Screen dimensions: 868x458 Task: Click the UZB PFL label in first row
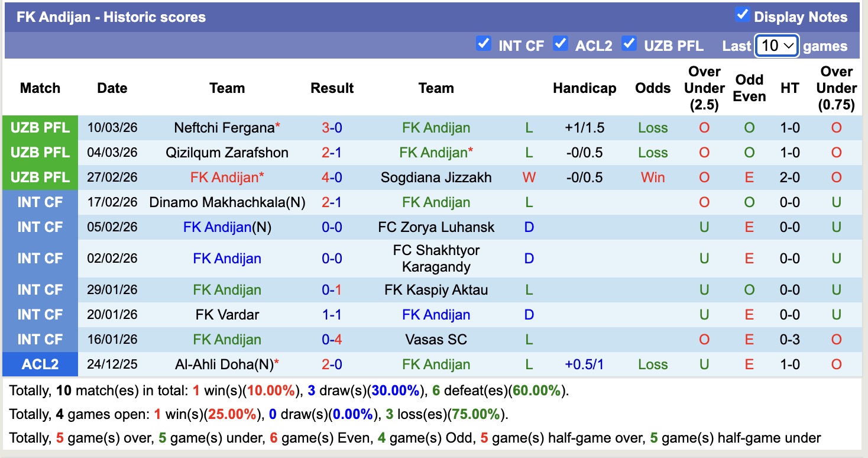point(40,128)
